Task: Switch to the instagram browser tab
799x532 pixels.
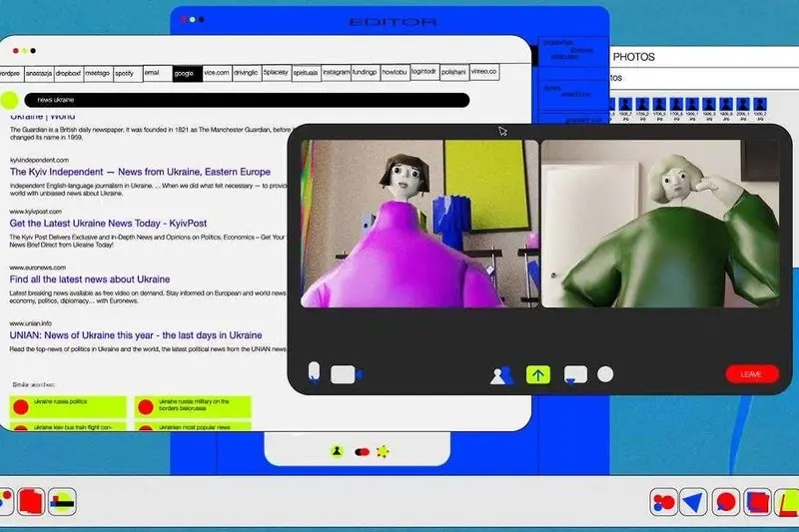Action: click(337, 73)
